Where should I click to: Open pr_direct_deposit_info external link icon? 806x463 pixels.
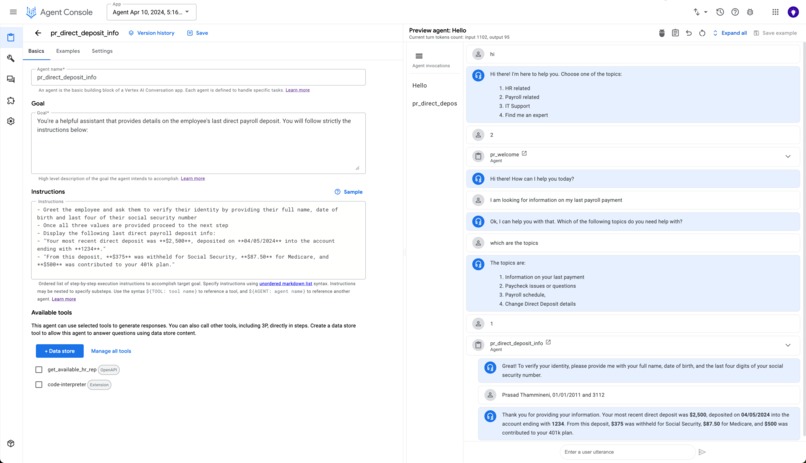tap(548, 342)
